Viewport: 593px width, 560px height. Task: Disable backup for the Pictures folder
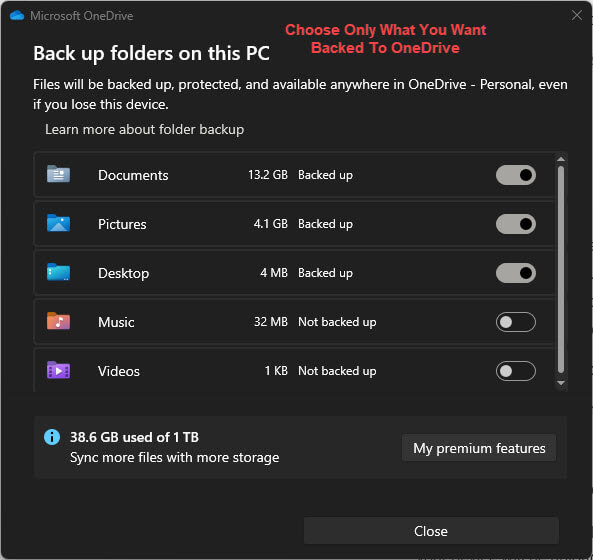click(x=515, y=224)
